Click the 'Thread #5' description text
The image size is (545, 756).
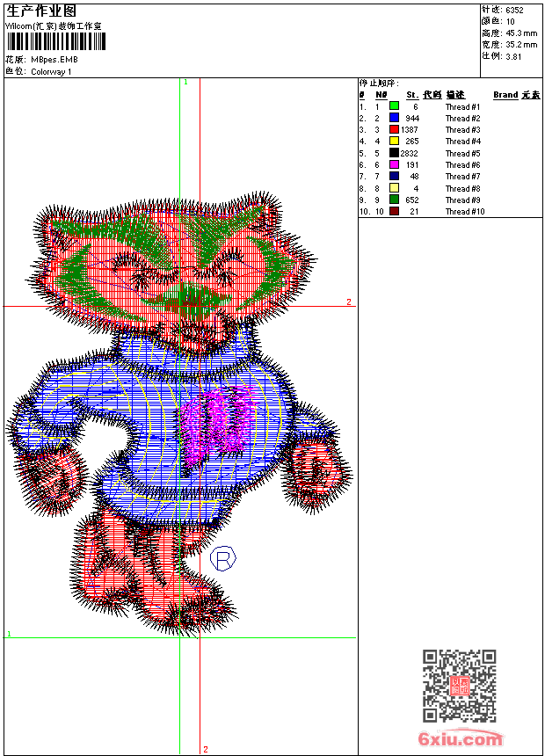[462, 153]
